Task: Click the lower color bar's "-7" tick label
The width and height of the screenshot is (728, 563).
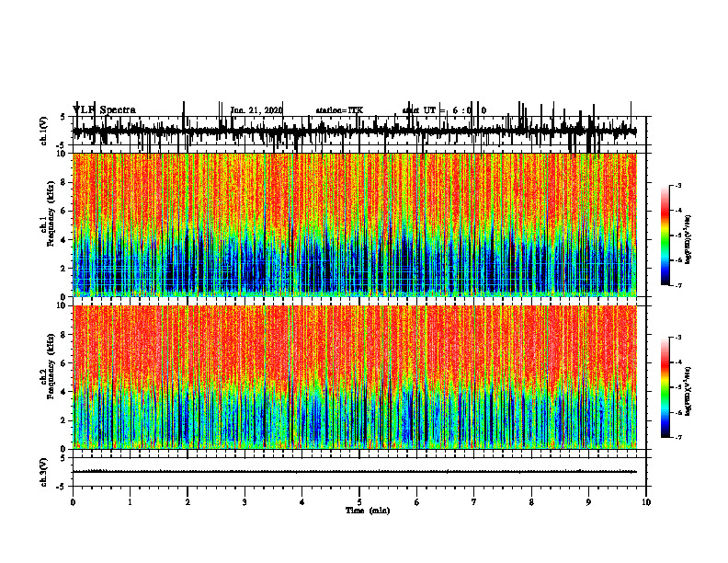Action: (678, 437)
